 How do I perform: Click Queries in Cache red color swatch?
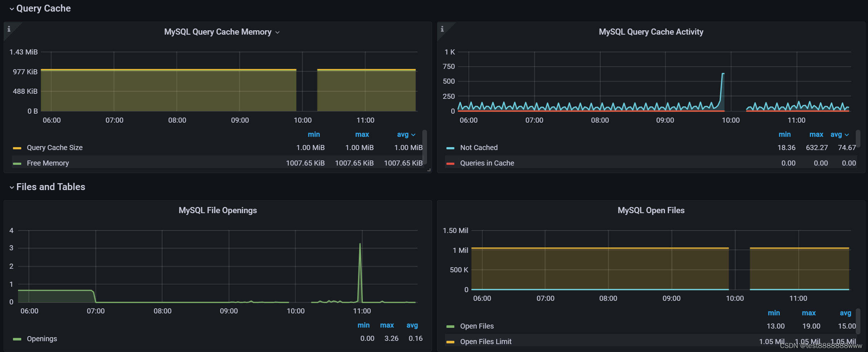pos(450,164)
